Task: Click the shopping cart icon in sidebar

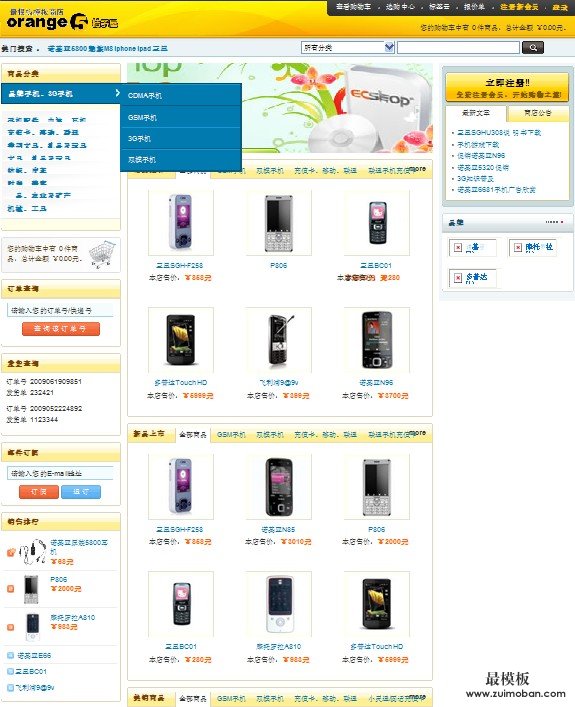Action: pos(103,254)
